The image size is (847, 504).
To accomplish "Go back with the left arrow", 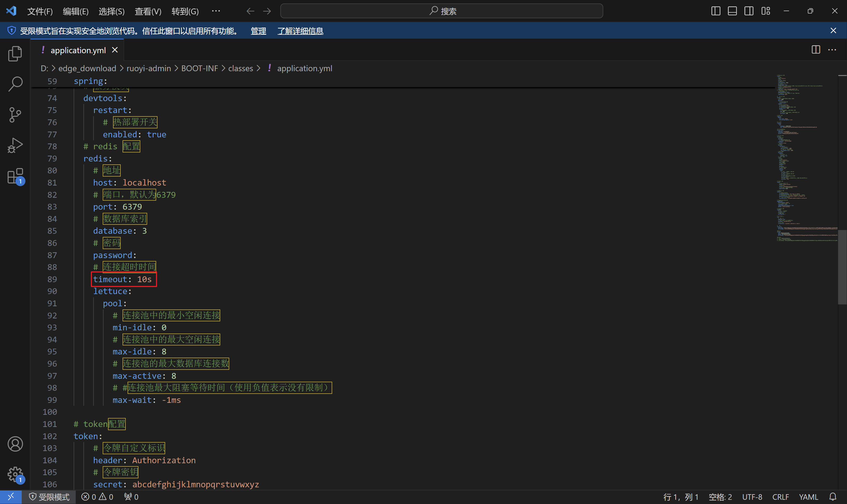I will 250,11.
